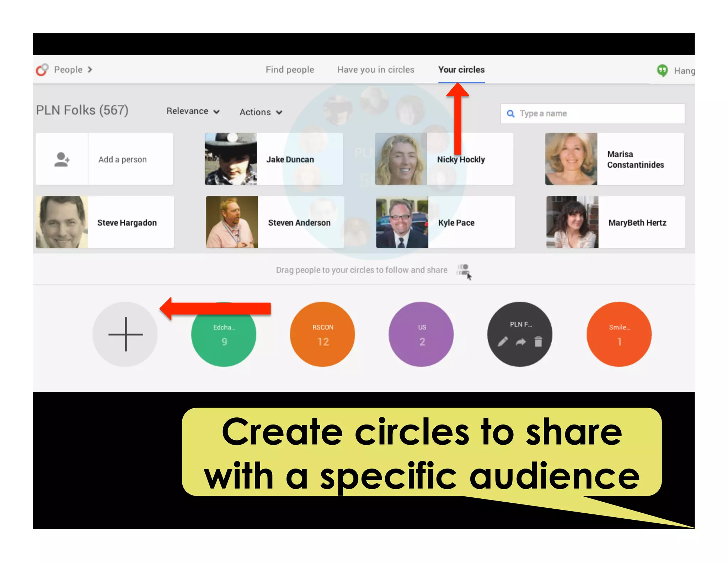Open Marisa Constantinides' name

pos(635,160)
